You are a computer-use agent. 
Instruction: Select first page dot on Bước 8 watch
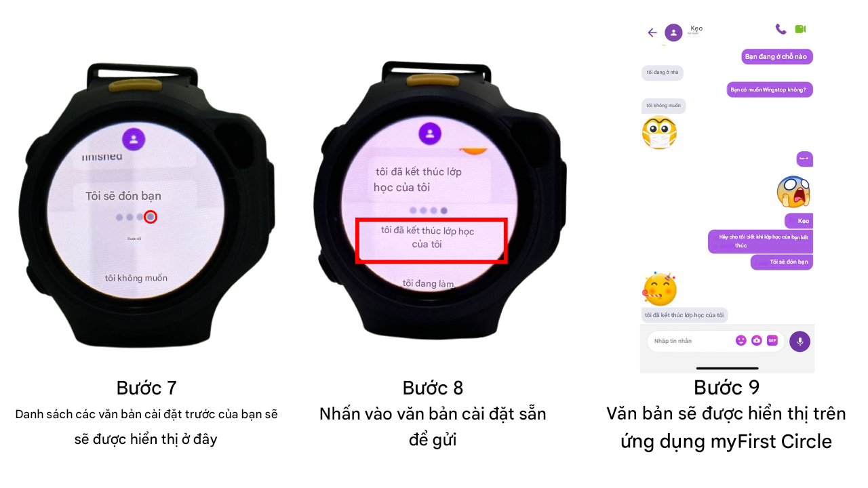[x=412, y=211]
